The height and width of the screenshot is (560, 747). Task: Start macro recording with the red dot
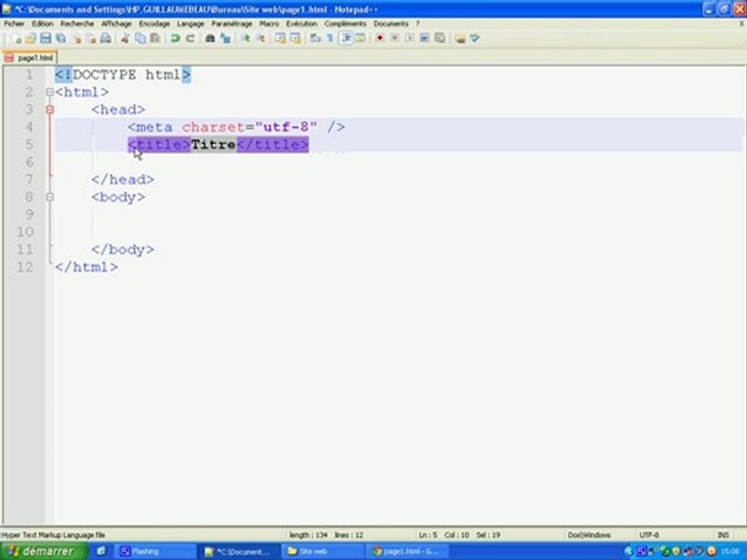click(380, 39)
